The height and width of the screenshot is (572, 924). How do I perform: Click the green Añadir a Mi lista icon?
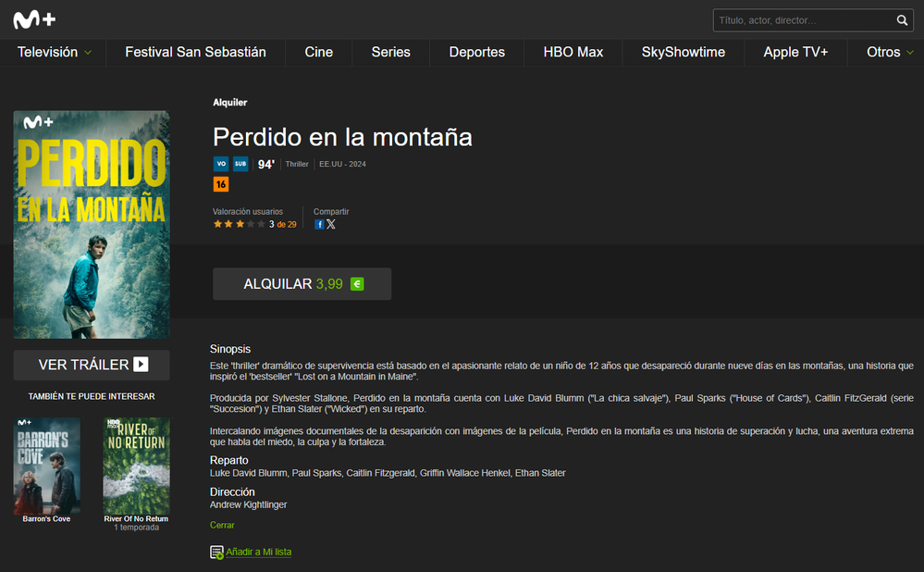click(x=216, y=551)
